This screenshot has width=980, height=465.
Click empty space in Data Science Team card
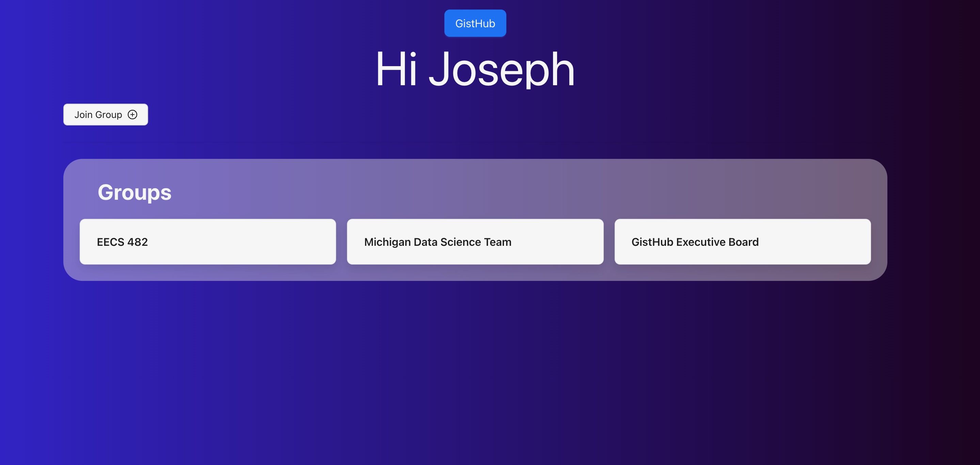[x=559, y=241]
